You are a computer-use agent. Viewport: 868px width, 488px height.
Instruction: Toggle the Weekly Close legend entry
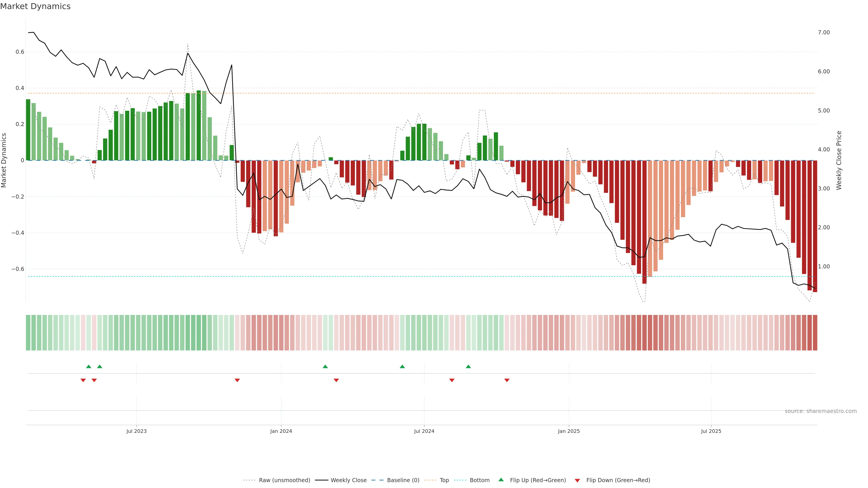[x=348, y=480]
